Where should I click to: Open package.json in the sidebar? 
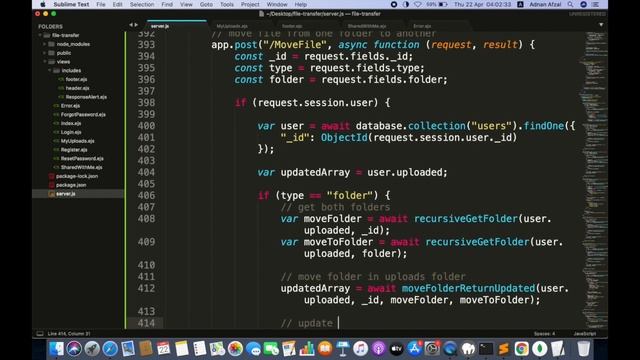(71, 185)
